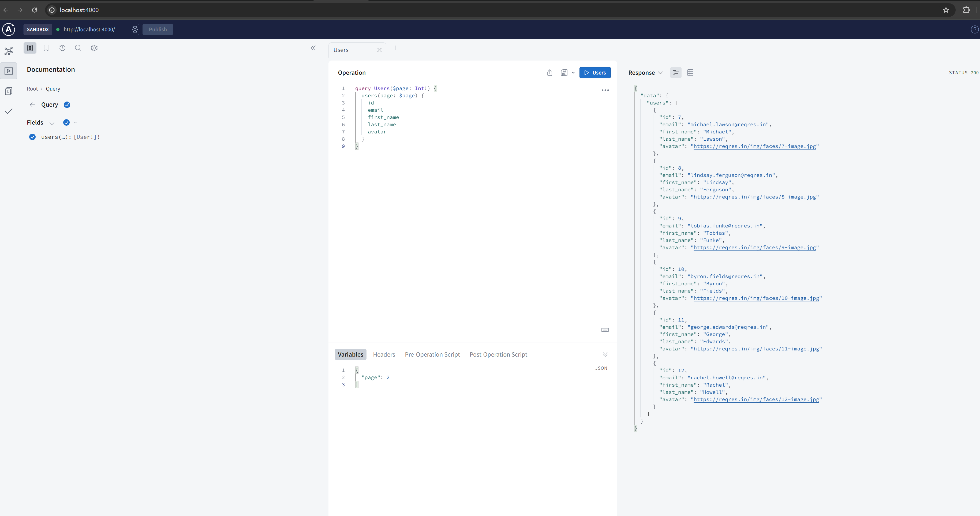Open Explorer settings via the gear icon
980x516 pixels.
[x=94, y=48]
